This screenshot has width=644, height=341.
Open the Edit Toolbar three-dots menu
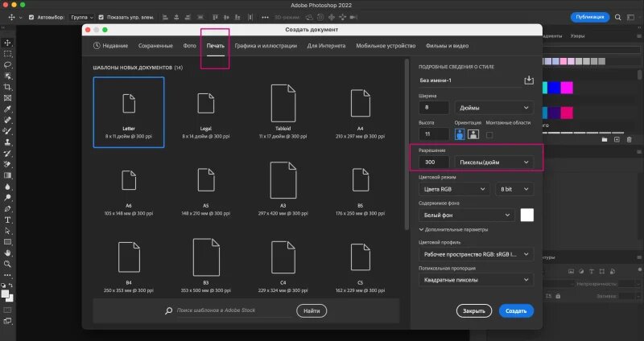(7, 275)
